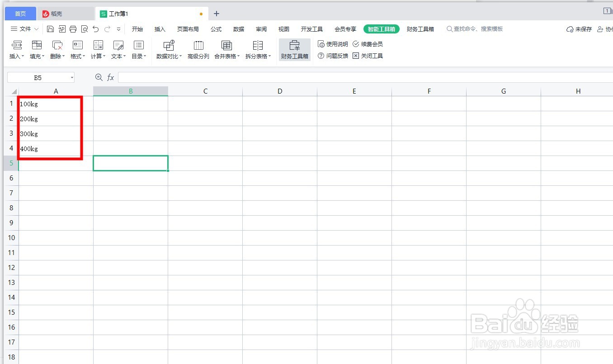Open the 文件 menu
The width and height of the screenshot is (613, 364).
(x=25, y=29)
